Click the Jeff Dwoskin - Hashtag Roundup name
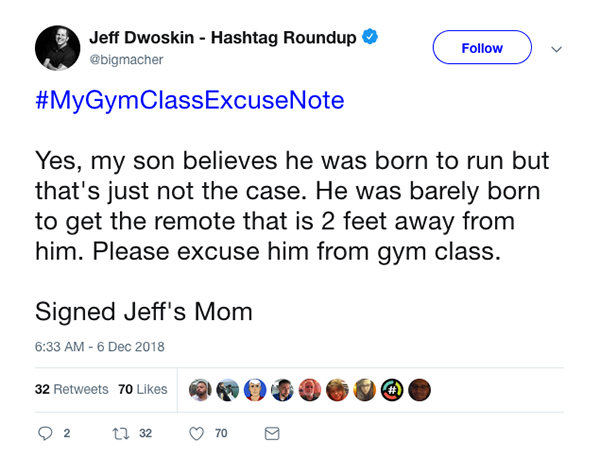Viewport: 600px width, 456px height. [222, 38]
